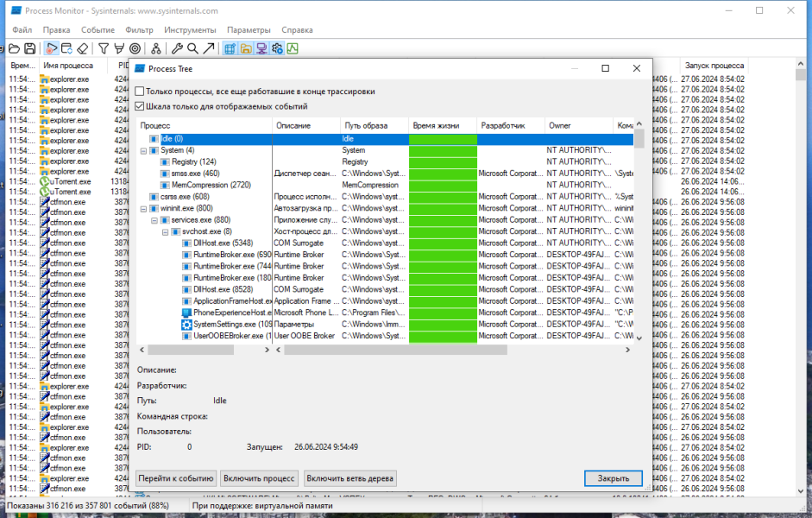Sort by the Процесс column header

(x=204, y=125)
